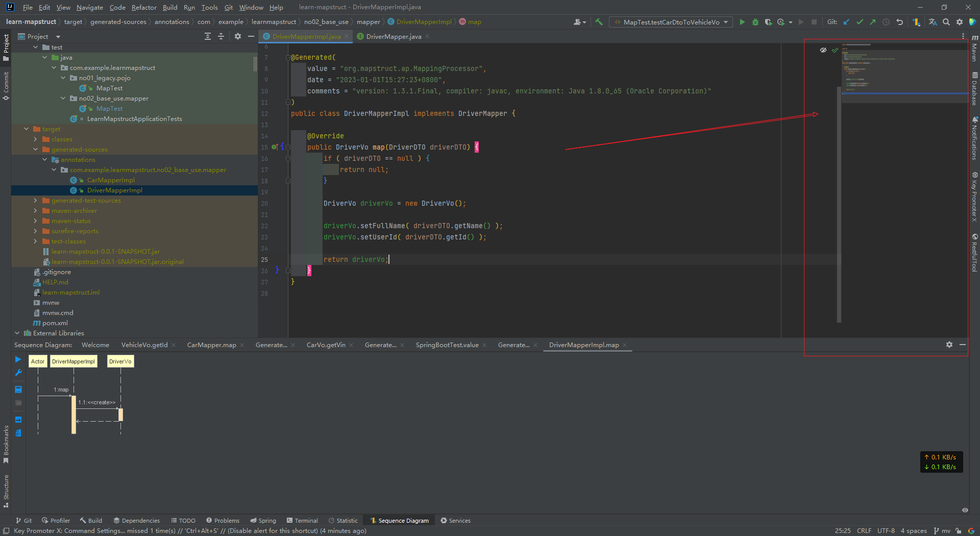980x536 pixels.
Task: Run the MapTest.testCarDtoToVehicleVo configuration
Action: click(742, 22)
